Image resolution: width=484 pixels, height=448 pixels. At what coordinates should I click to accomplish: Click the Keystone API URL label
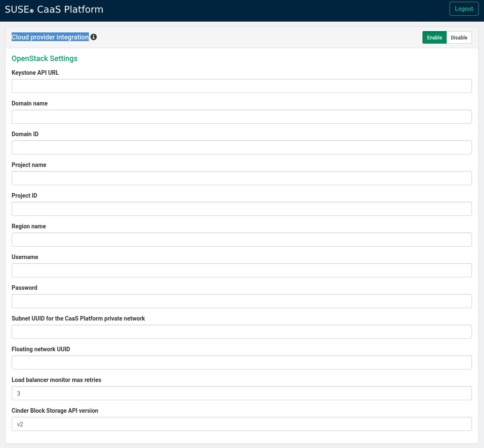click(35, 73)
